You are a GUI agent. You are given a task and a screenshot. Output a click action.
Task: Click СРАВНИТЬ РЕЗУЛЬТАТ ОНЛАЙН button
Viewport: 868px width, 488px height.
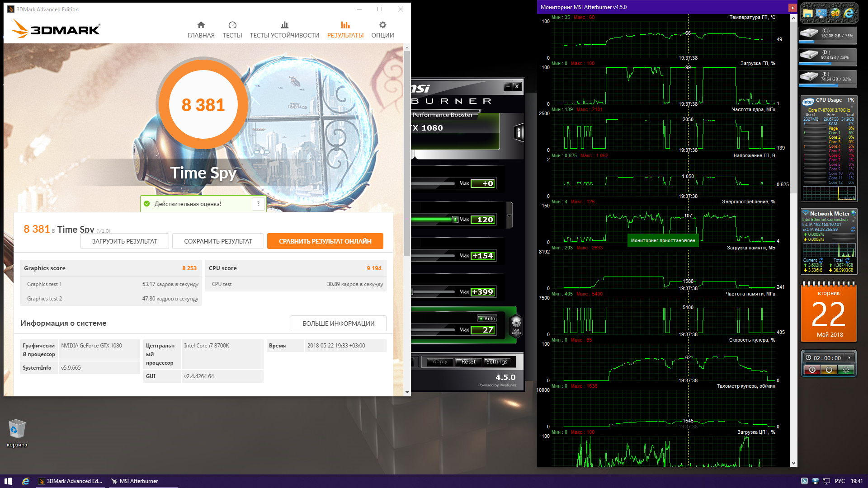[x=325, y=241]
